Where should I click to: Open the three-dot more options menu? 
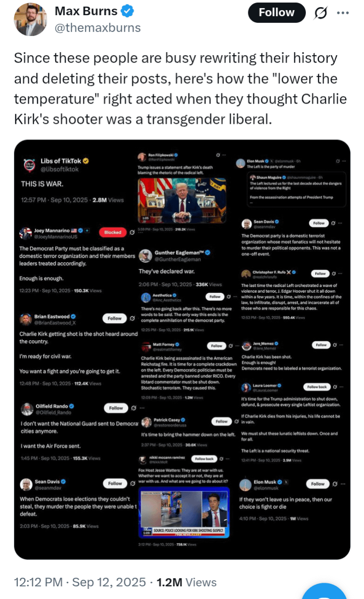343,13
